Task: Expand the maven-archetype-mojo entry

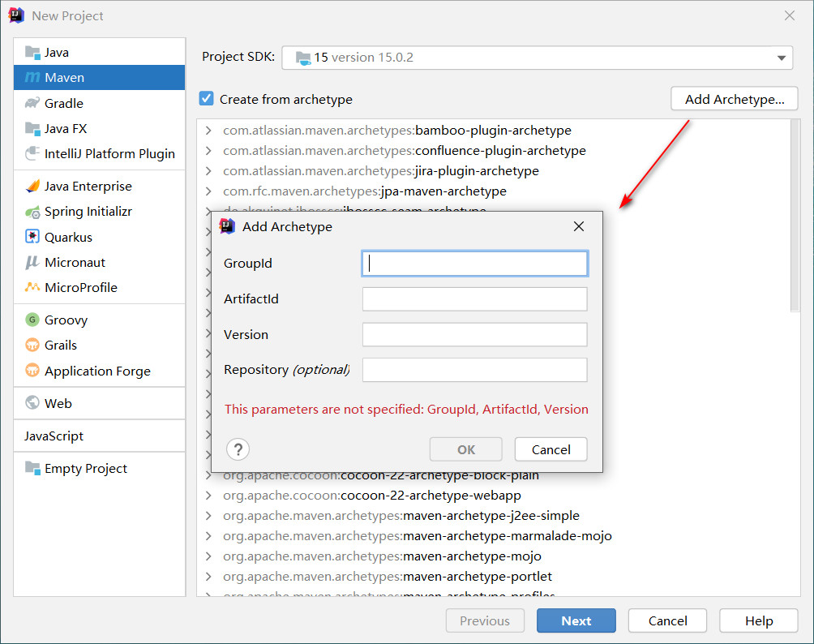Action: (208, 556)
